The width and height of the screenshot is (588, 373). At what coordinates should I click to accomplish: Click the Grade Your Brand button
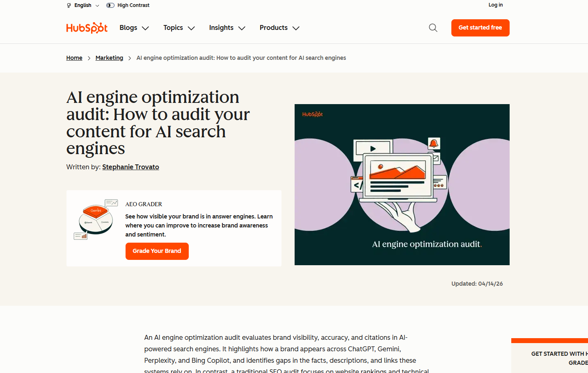click(157, 251)
